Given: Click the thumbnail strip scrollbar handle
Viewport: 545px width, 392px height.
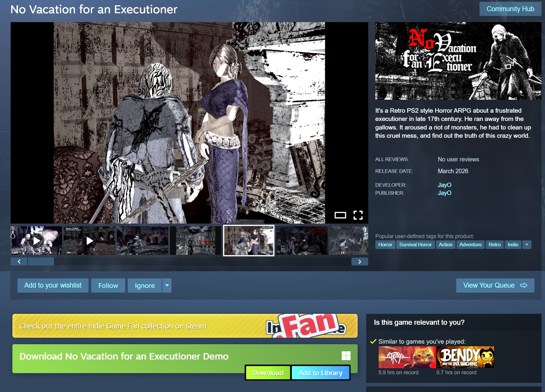Looking at the screenshot, I should pos(41,261).
